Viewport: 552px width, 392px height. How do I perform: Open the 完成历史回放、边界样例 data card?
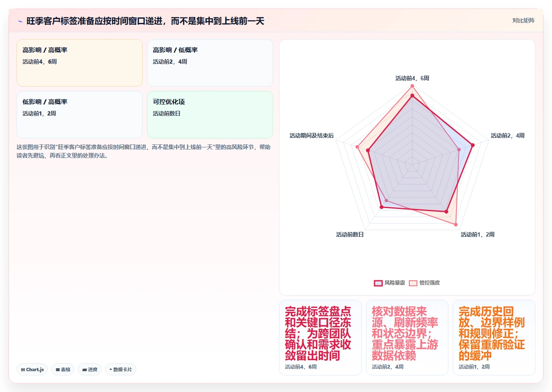coord(494,338)
